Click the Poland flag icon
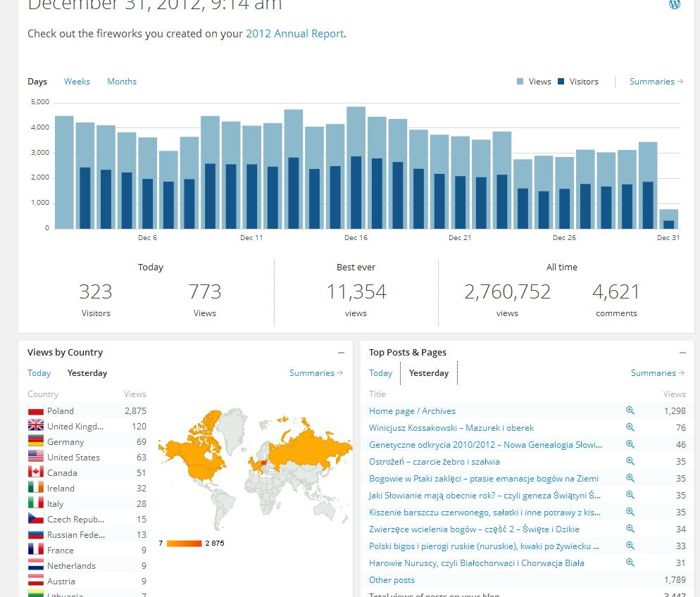The width and height of the screenshot is (700, 597). (x=36, y=411)
